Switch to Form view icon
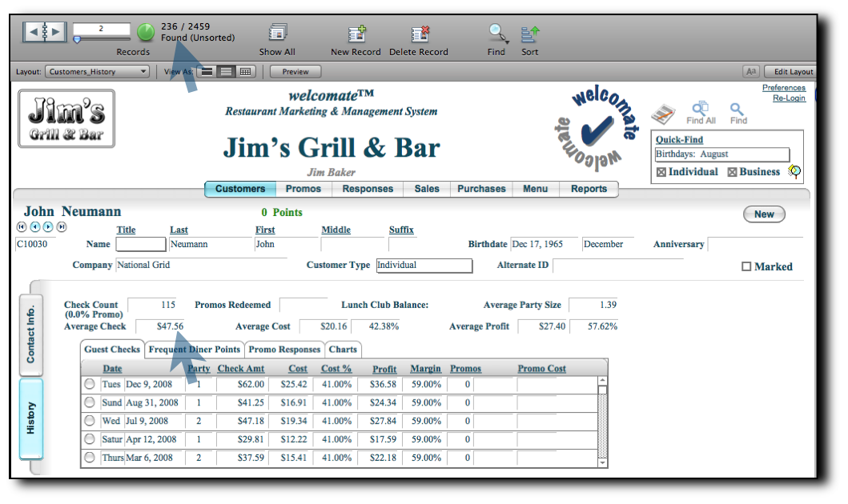 207,72
